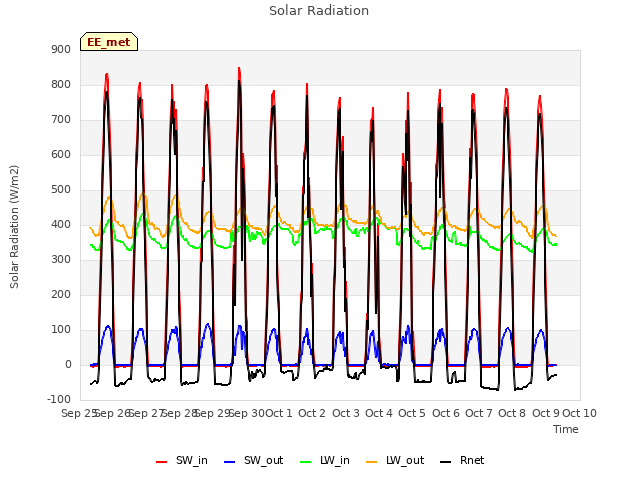Click the 900 y-axis tick label

pos(61,49)
